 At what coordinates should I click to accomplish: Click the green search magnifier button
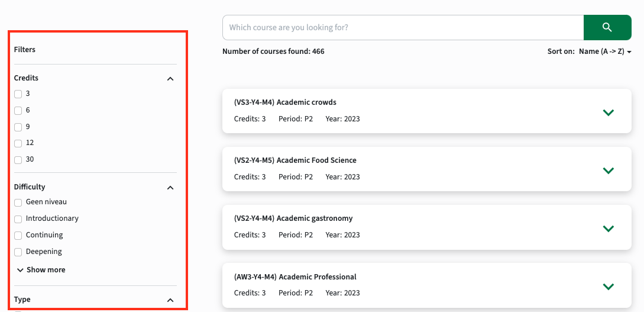click(x=607, y=28)
